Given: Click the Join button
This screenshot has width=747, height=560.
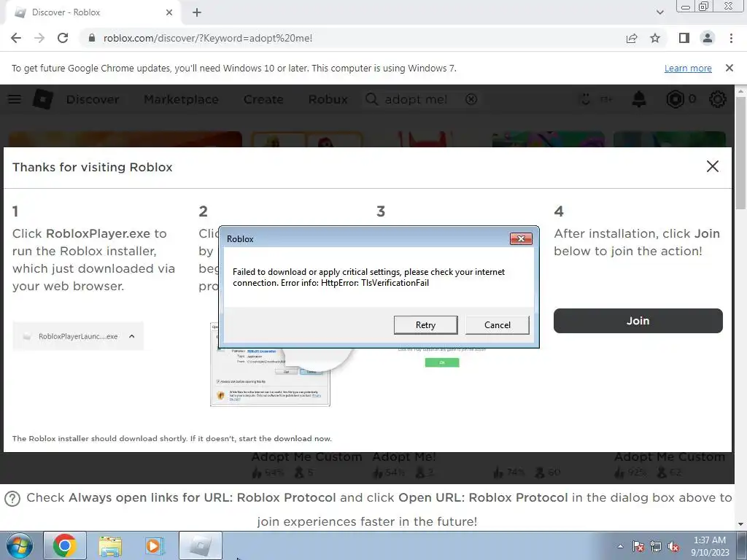Looking at the screenshot, I should point(638,321).
